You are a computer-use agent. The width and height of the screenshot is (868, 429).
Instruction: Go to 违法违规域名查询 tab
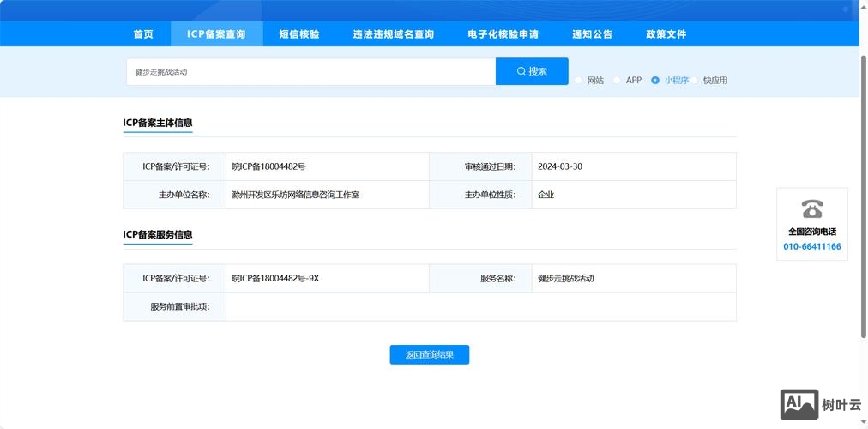tap(394, 34)
